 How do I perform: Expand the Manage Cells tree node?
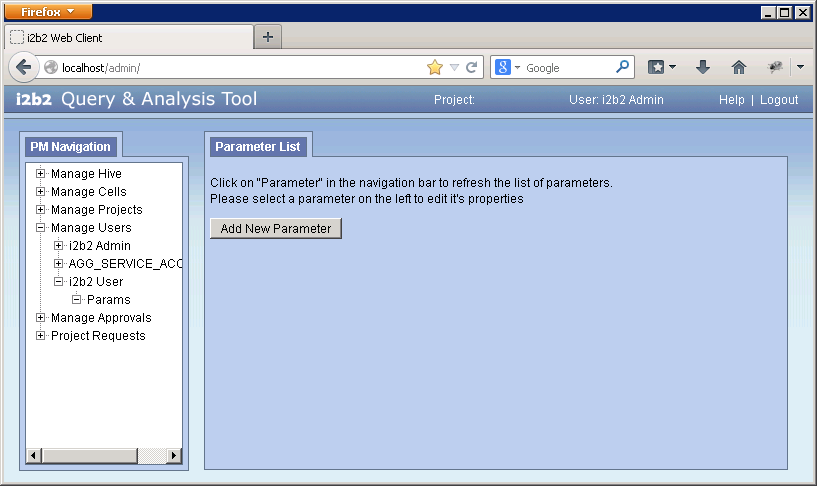41,192
